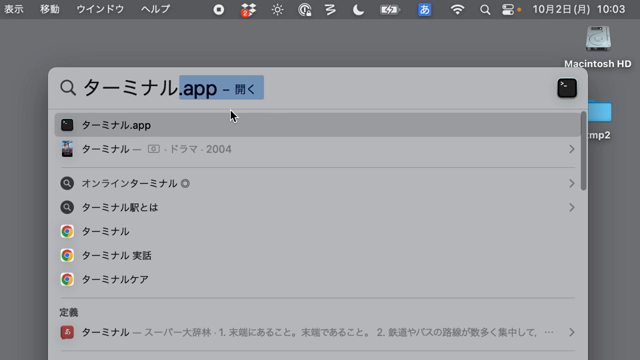Open the 移動 menu

pyautogui.click(x=49, y=9)
